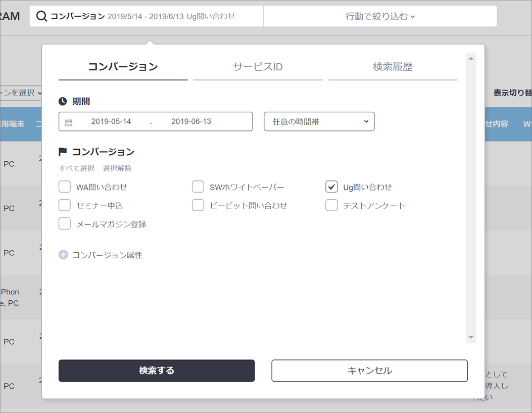Click the すべて選択 link
The height and width of the screenshot is (413, 532).
(x=76, y=168)
